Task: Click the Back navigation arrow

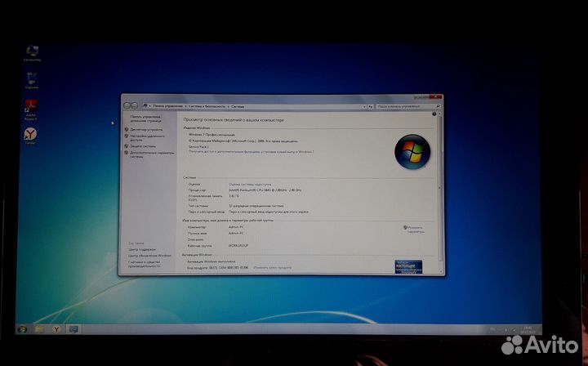Action: (127, 106)
